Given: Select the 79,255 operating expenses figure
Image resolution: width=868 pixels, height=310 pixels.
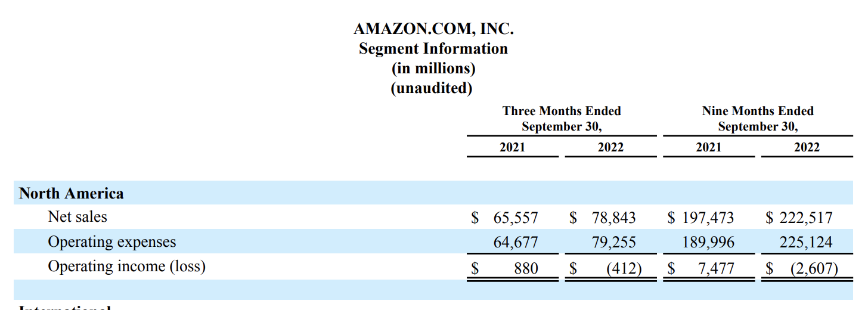Looking at the screenshot, I should coord(614,243).
